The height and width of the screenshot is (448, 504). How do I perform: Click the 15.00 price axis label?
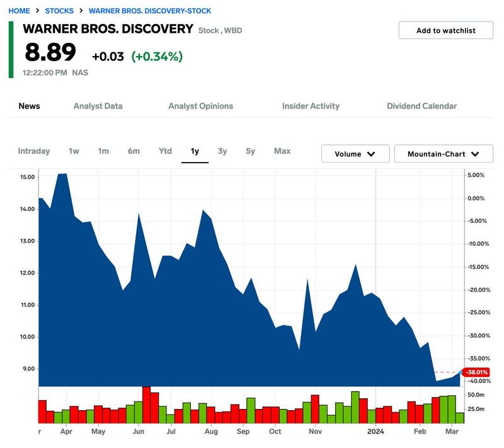(x=27, y=177)
